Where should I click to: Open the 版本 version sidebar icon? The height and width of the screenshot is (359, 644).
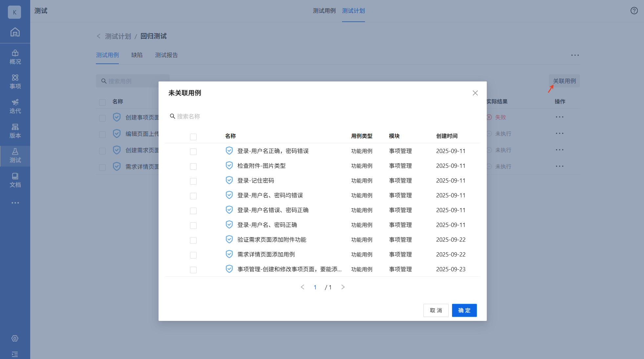click(x=15, y=131)
